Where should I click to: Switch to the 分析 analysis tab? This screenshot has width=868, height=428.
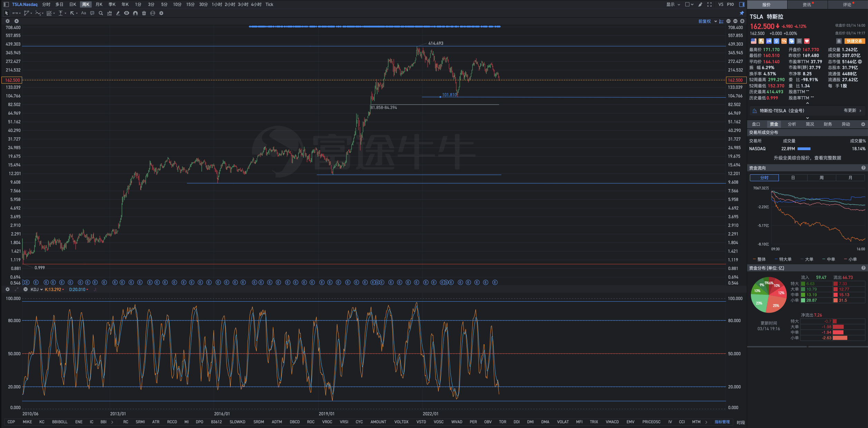792,124
